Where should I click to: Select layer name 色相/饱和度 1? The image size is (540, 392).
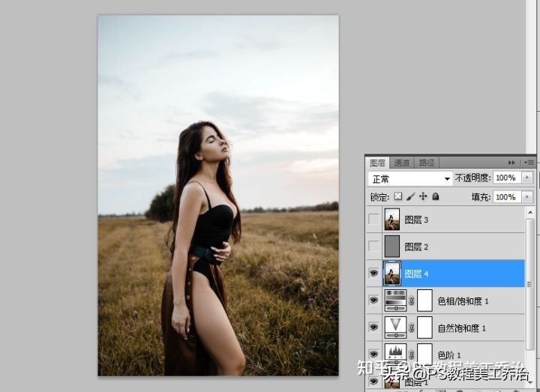[x=463, y=301]
